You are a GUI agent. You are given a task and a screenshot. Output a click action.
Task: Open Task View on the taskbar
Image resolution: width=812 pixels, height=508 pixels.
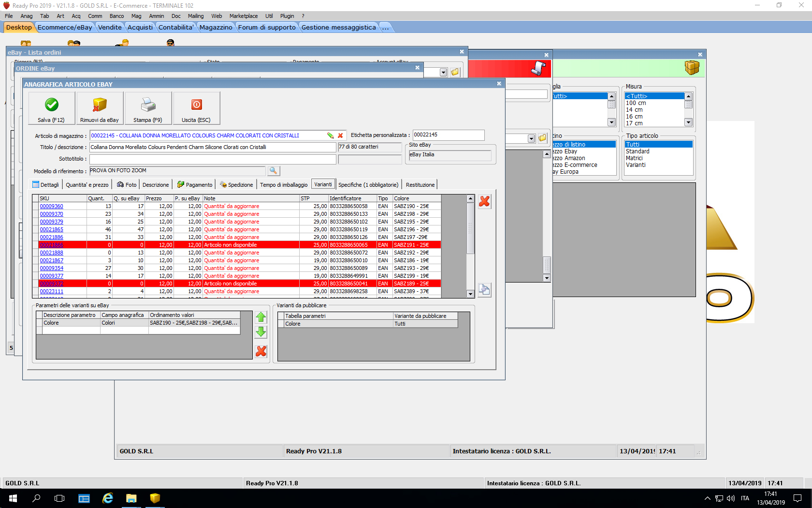[x=59, y=498]
